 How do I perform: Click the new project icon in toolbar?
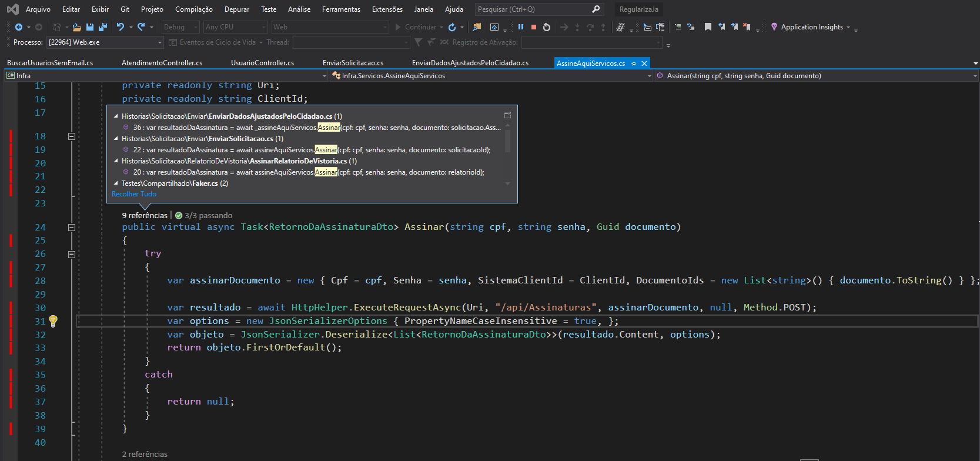pos(57,27)
